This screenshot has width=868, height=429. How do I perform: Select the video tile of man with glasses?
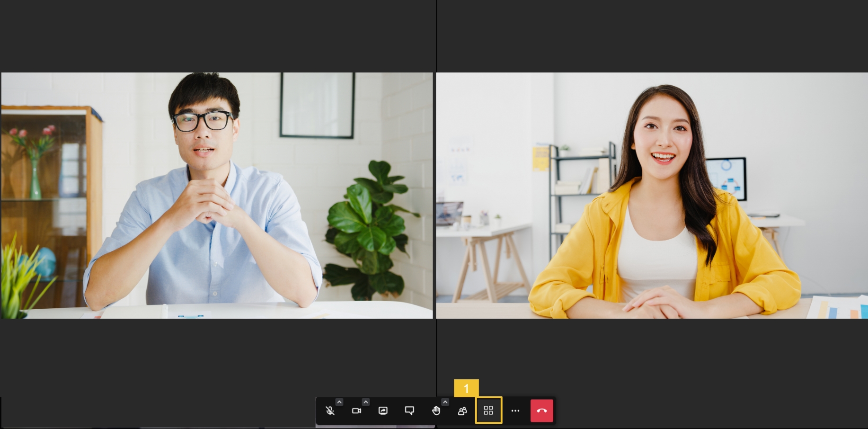coord(217,195)
